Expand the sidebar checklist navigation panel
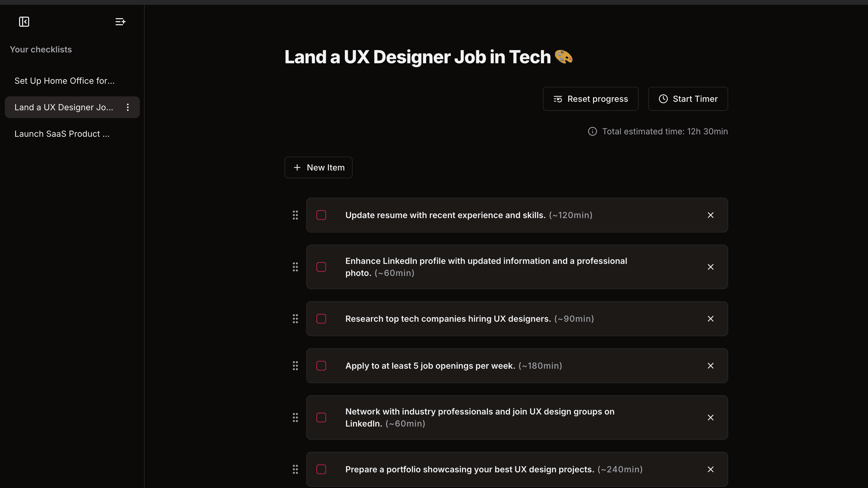The height and width of the screenshot is (488, 868). 24,21
